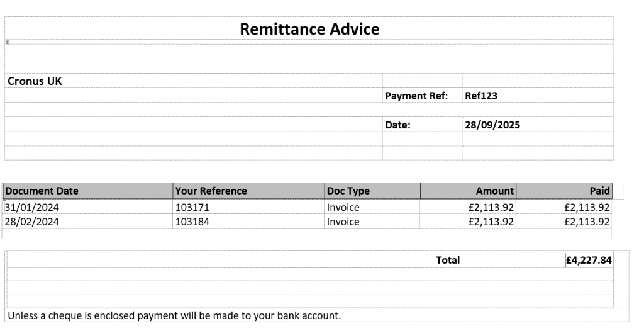Click the Document Date column header
This screenshot has width=644, height=333.
coord(42,191)
